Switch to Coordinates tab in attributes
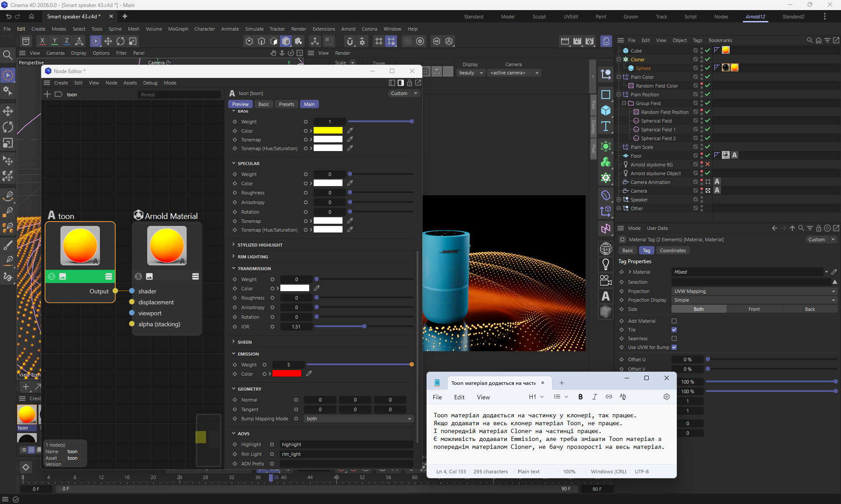 click(672, 250)
